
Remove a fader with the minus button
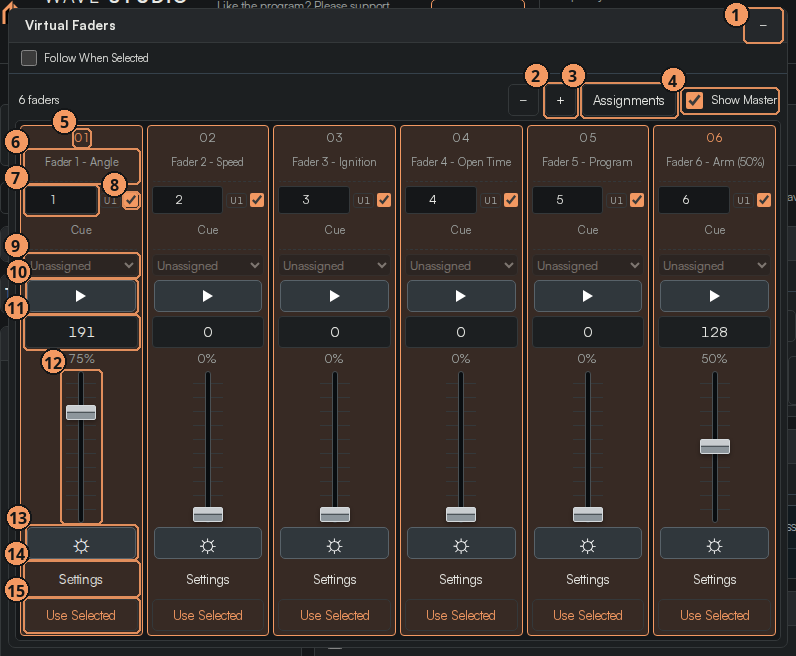click(x=523, y=101)
